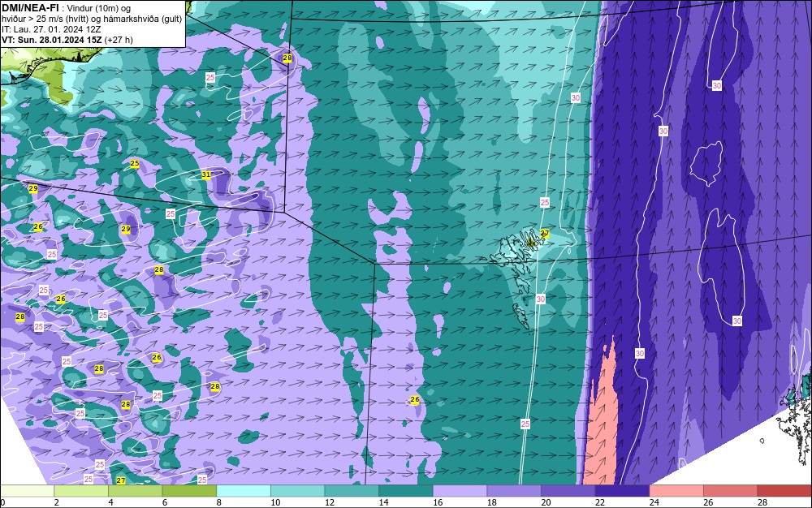Click the salmon pink 24–26 m/s legend swatch
The width and height of the screenshot is (812, 508).
pyautogui.click(x=676, y=491)
